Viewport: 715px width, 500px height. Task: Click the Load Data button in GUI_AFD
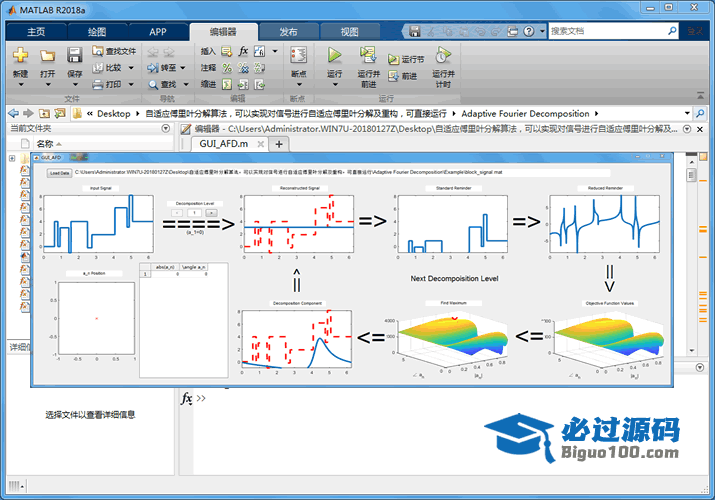click(x=60, y=173)
